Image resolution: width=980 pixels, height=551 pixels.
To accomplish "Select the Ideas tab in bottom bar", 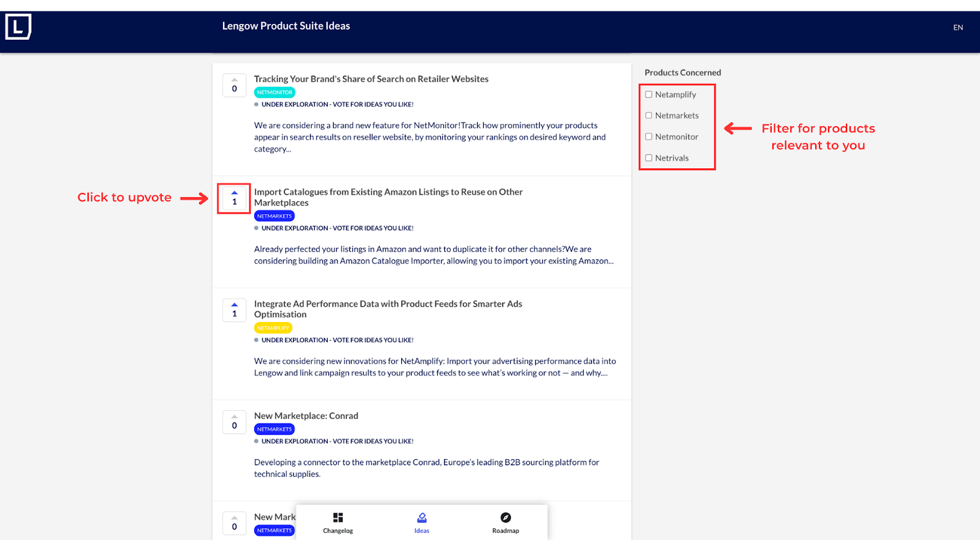I will 421,523.
